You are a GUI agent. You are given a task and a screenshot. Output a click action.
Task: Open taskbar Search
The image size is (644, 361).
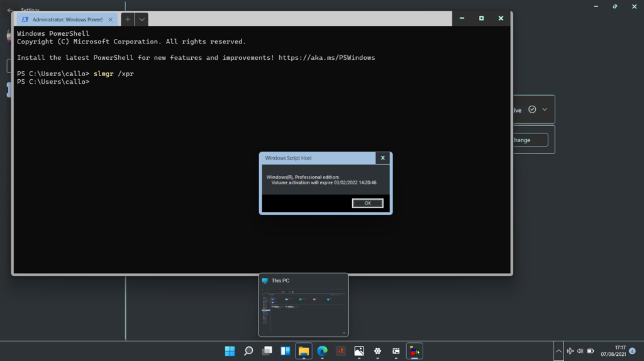pyautogui.click(x=248, y=351)
